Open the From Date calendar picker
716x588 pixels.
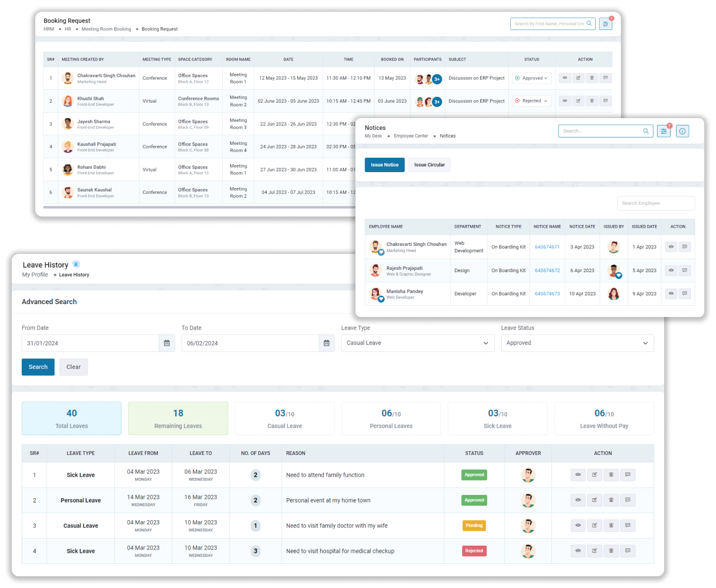pyautogui.click(x=167, y=343)
